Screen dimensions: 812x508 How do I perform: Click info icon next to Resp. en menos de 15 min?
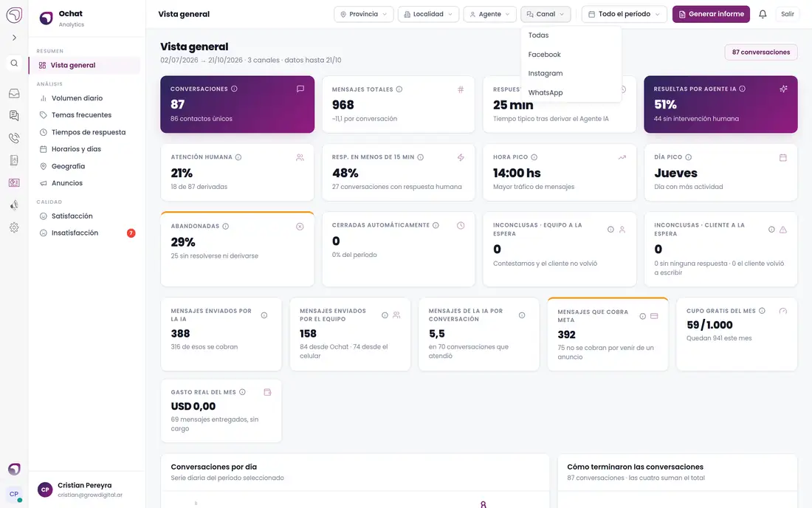pyautogui.click(x=421, y=157)
